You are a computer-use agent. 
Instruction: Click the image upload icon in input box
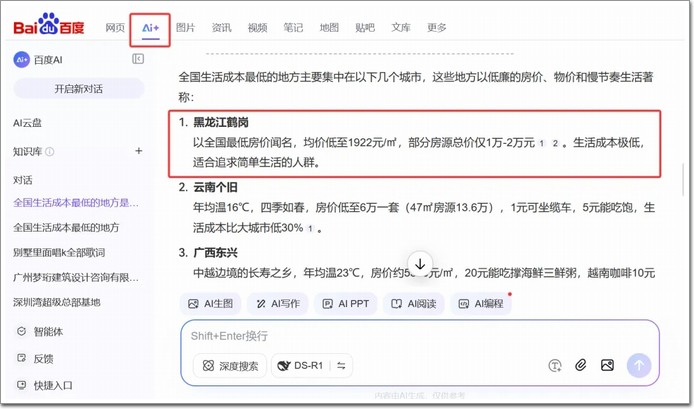[609, 366]
